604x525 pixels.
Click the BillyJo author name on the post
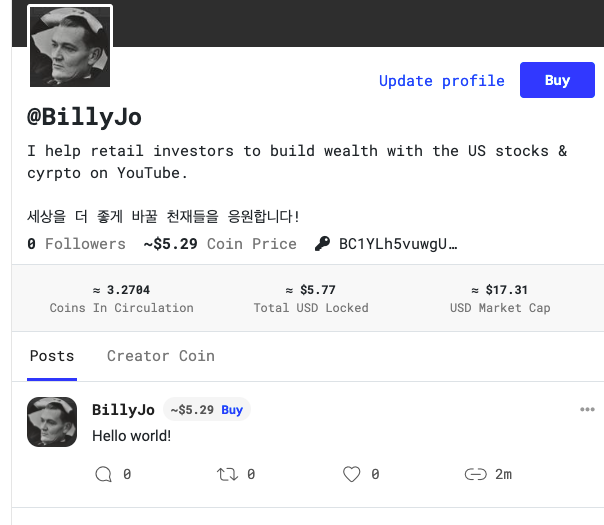point(123,409)
